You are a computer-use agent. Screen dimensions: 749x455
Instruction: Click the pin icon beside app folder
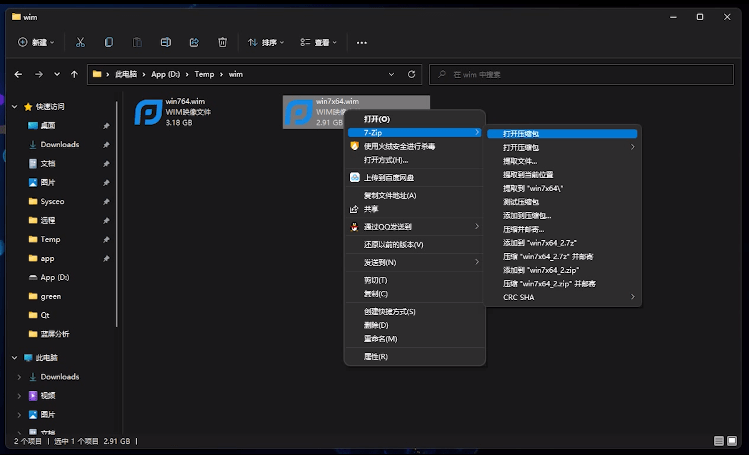pyautogui.click(x=106, y=258)
